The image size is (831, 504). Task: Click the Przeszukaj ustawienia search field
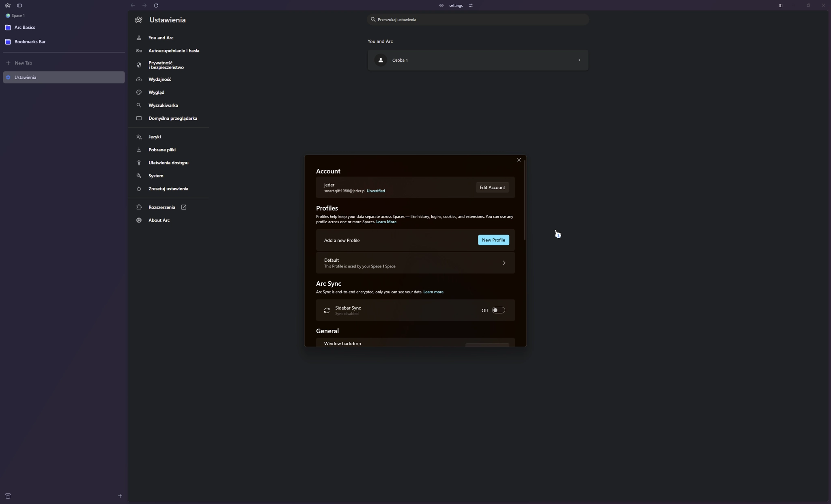pyautogui.click(x=478, y=19)
